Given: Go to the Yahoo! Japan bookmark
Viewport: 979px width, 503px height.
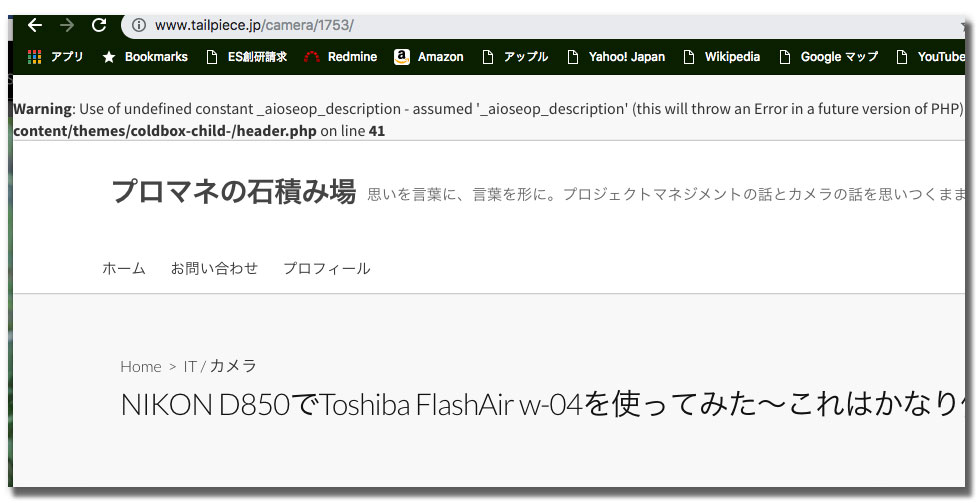Looking at the screenshot, I should [x=616, y=57].
